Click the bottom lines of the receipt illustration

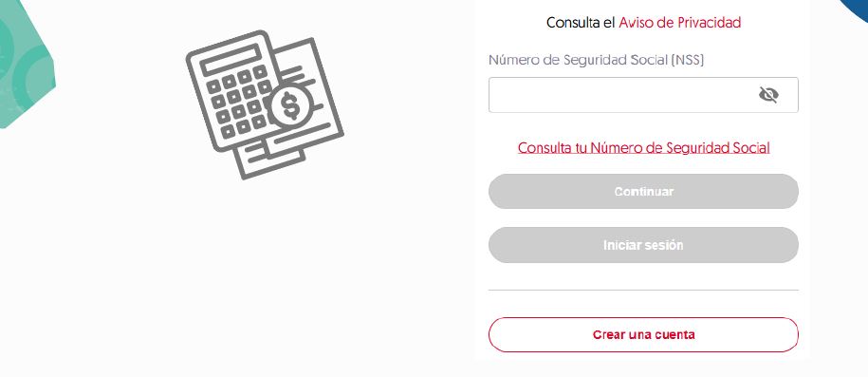coord(270,158)
